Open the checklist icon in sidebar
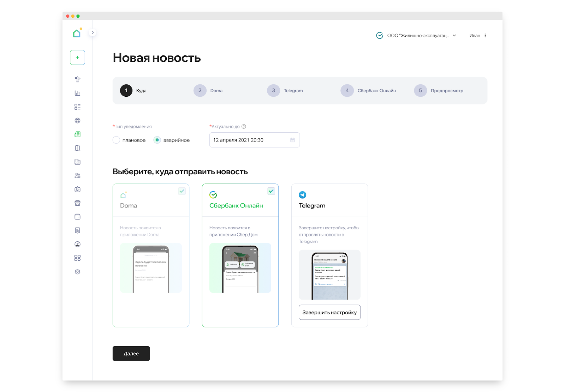The image size is (565, 392). tap(77, 107)
